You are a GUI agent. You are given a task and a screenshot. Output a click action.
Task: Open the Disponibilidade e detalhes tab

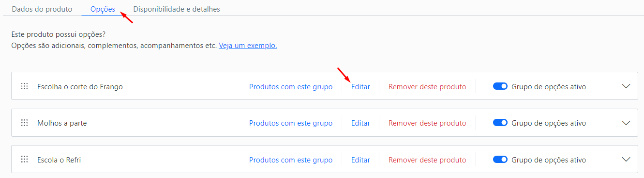[177, 9]
